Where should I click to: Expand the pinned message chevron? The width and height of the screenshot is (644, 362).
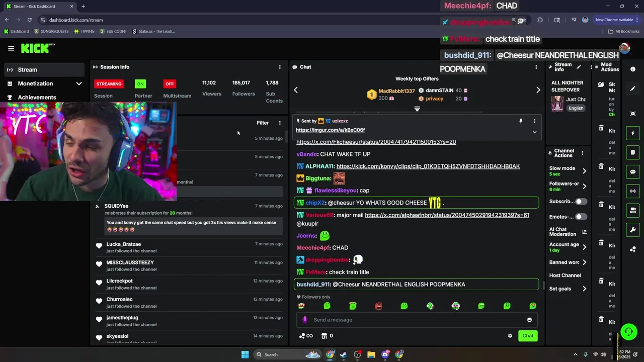pos(534,132)
